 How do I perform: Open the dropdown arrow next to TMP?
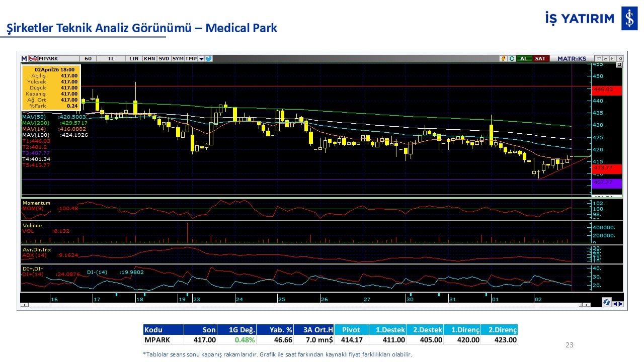201,58
